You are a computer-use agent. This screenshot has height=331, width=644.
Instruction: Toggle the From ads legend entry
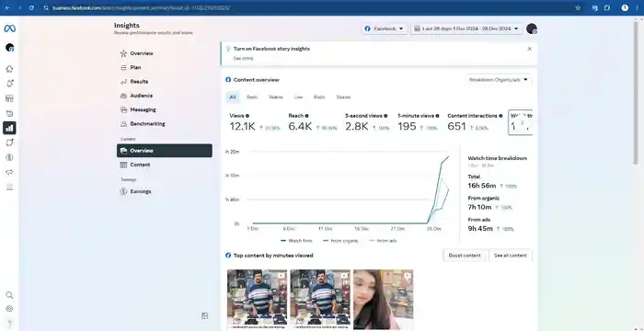click(x=383, y=241)
